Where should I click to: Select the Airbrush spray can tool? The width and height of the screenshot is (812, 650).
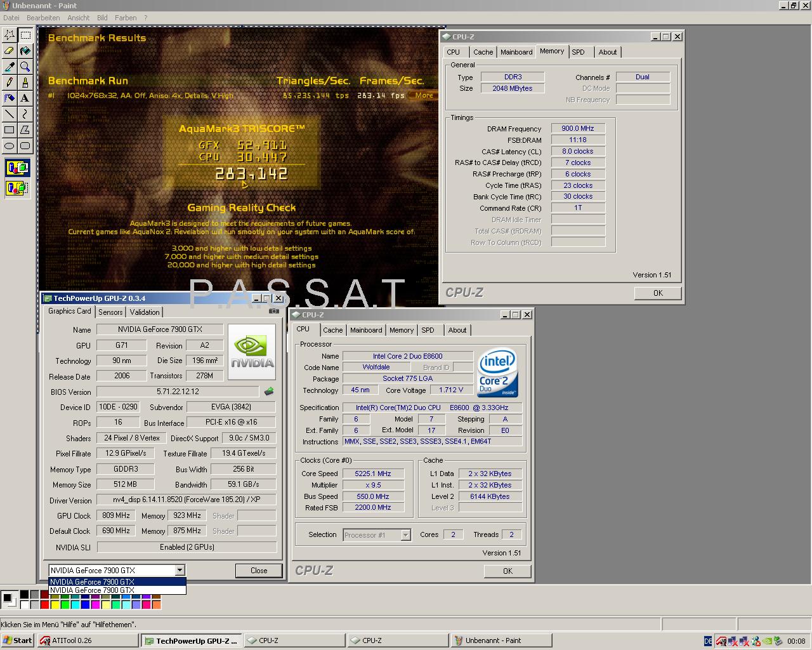tap(10, 98)
